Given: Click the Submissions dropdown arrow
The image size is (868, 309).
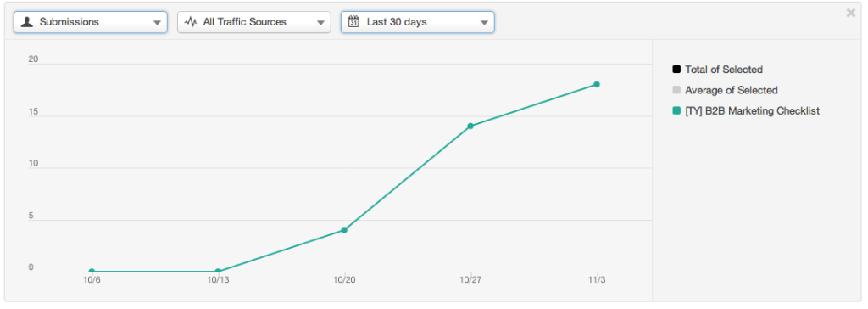Looking at the screenshot, I should coord(156,23).
